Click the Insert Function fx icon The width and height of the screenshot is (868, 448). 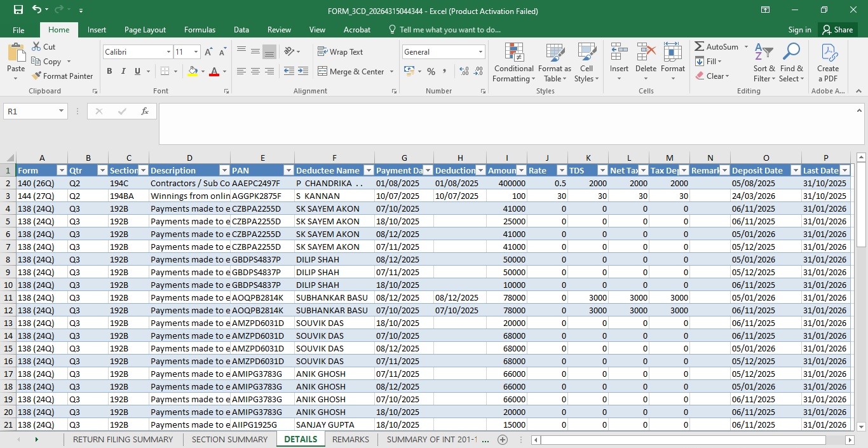pyautogui.click(x=145, y=111)
